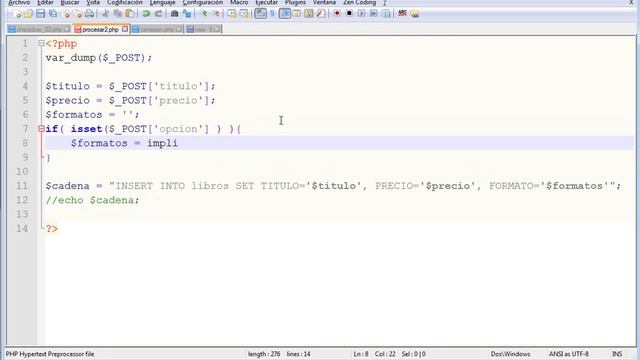640x360 pixels.
Task: Click the ANSI as UTF-8 encoding in the status bar
Action: [x=569, y=354]
